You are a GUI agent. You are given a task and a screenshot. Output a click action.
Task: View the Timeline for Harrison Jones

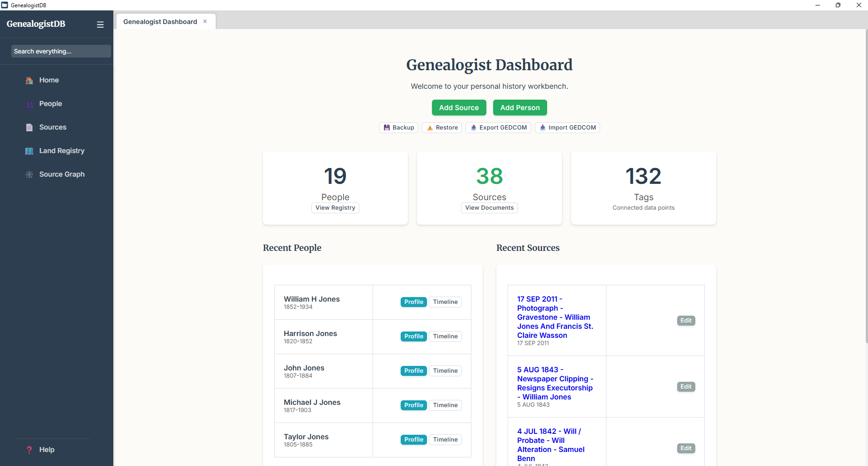[445, 336]
